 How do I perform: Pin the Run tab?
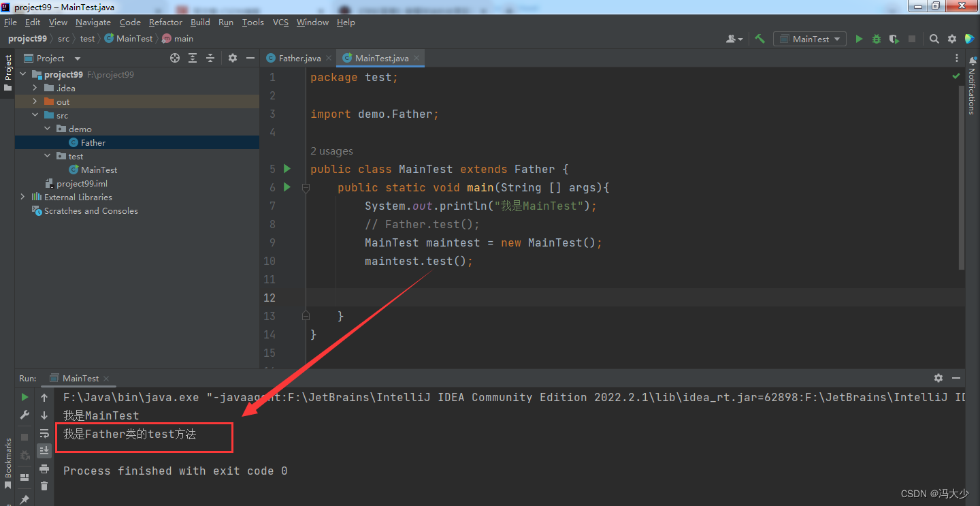pyautogui.click(x=24, y=499)
